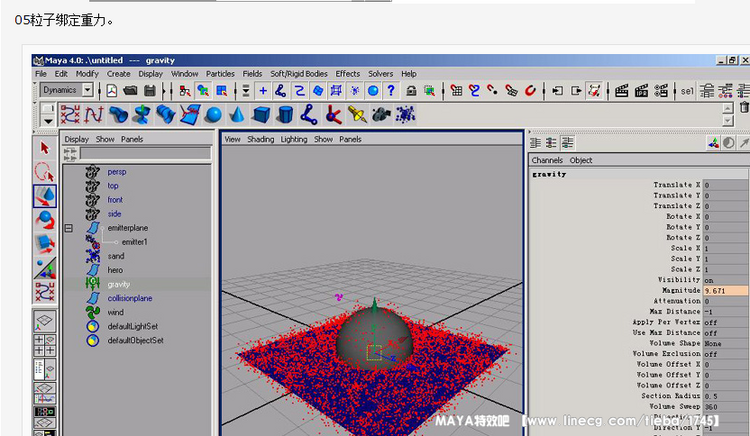The width and height of the screenshot is (750, 436).
Task: Click the Magnitude value field 9.671
Action: tap(725, 291)
